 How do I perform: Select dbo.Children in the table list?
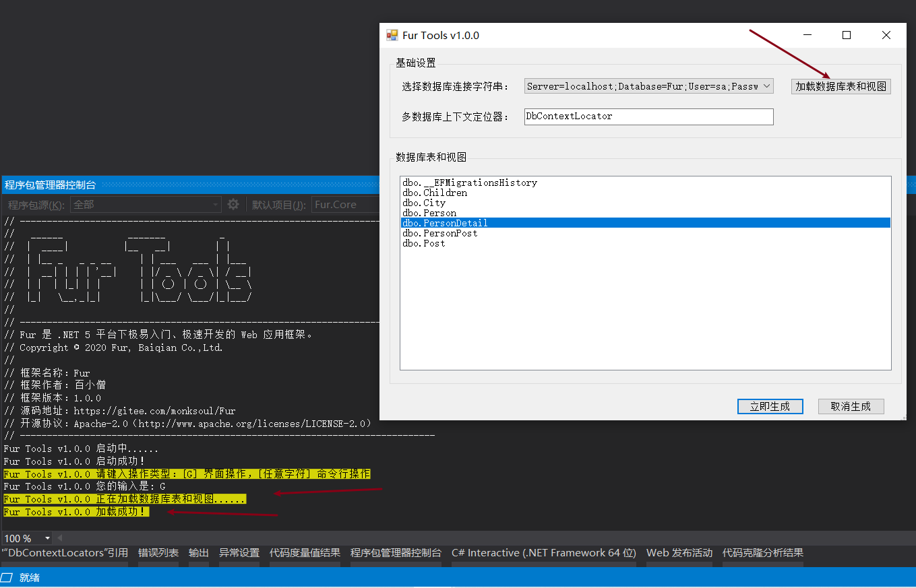coord(435,193)
